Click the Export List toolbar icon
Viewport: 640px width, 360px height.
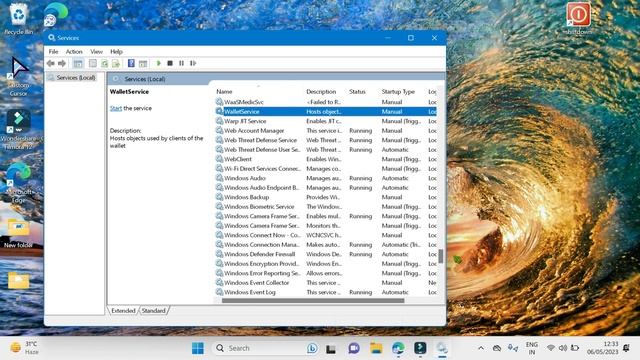pyautogui.click(x=116, y=63)
